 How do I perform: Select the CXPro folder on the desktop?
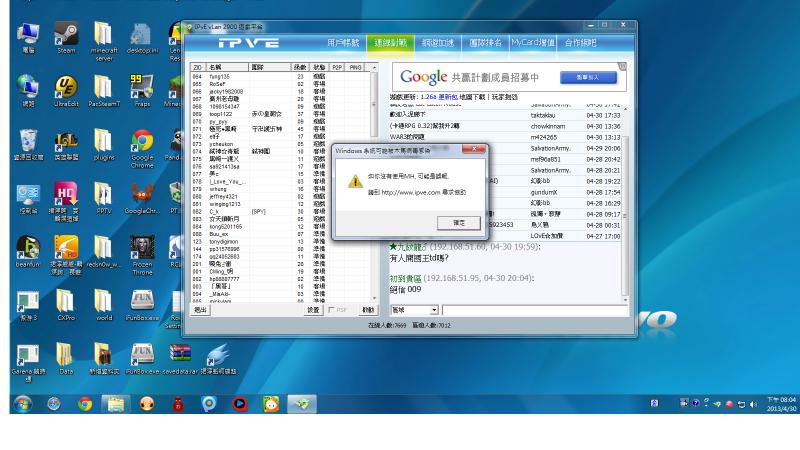[x=66, y=305]
